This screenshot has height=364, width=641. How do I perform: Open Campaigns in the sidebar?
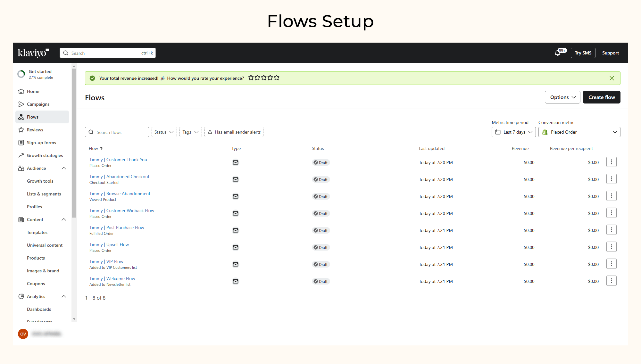(38, 104)
